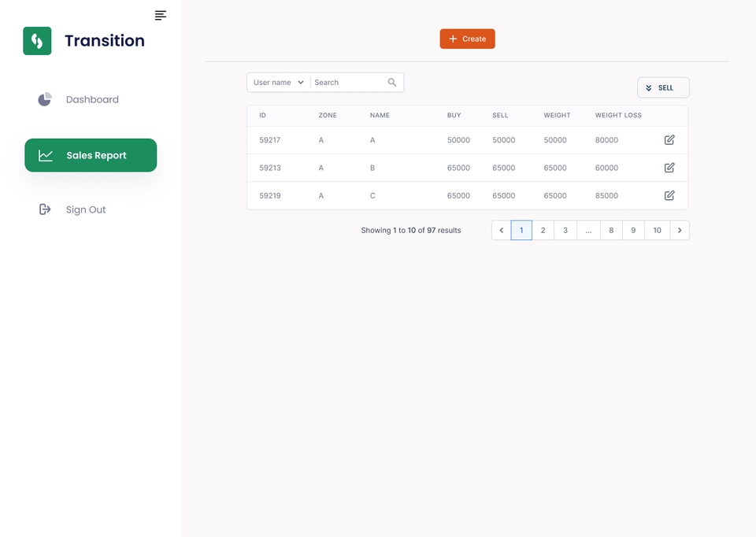Click name cell C in row 59219
The image size is (756, 537).
[x=372, y=195]
